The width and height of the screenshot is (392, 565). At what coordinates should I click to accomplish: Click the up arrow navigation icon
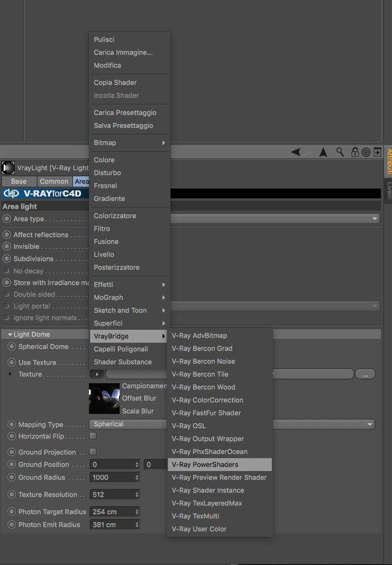tap(323, 152)
